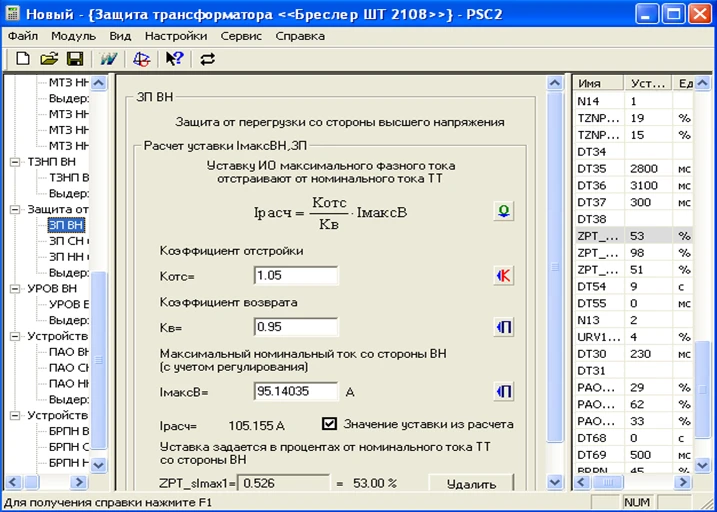Click the Word export toolbar icon

[108, 59]
